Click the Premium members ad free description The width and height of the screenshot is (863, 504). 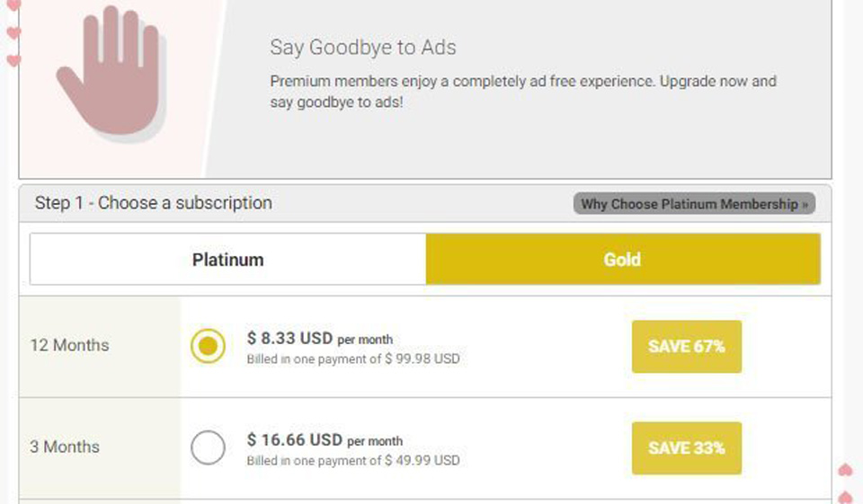522,91
